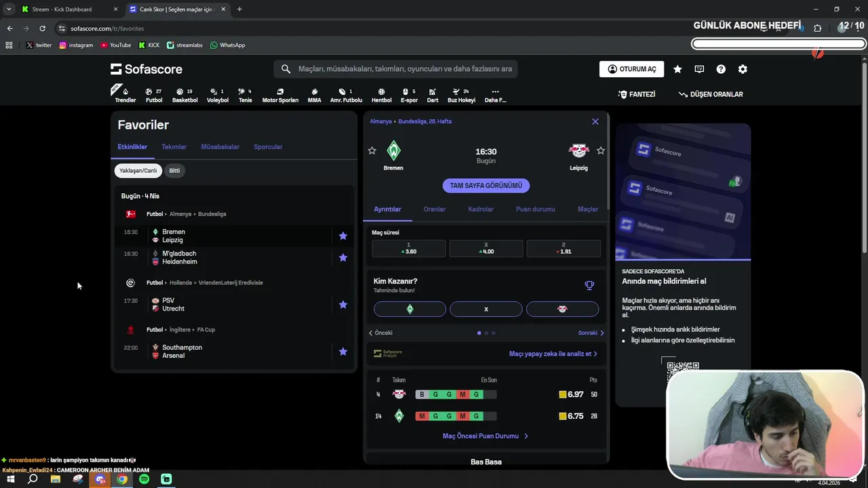Open the help question mark icon
Viewport: 868px width, 488px height.
721,69
